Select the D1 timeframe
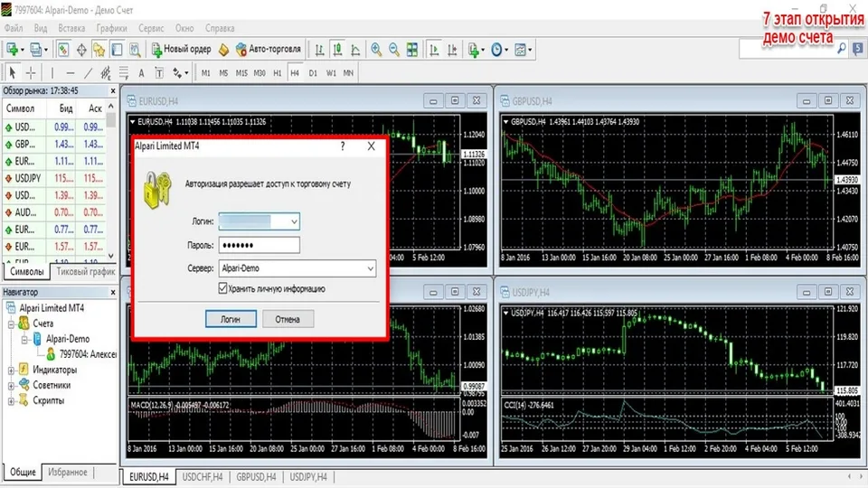This screenshot has height=488, width=868. (x=313, y=73)
